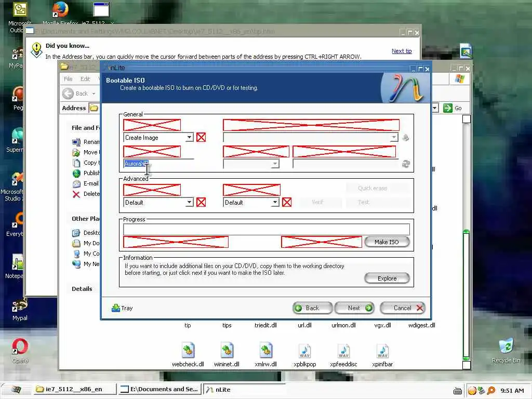Click the red X icon beside first Default dropdown
The image size is (532, 399).
201,203
